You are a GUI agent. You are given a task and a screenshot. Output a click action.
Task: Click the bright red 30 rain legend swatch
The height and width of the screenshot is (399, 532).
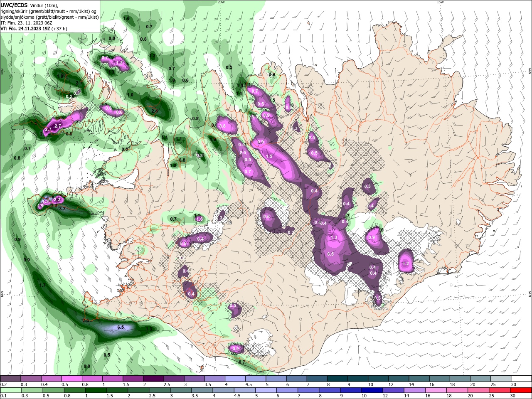tap(521, 390)
